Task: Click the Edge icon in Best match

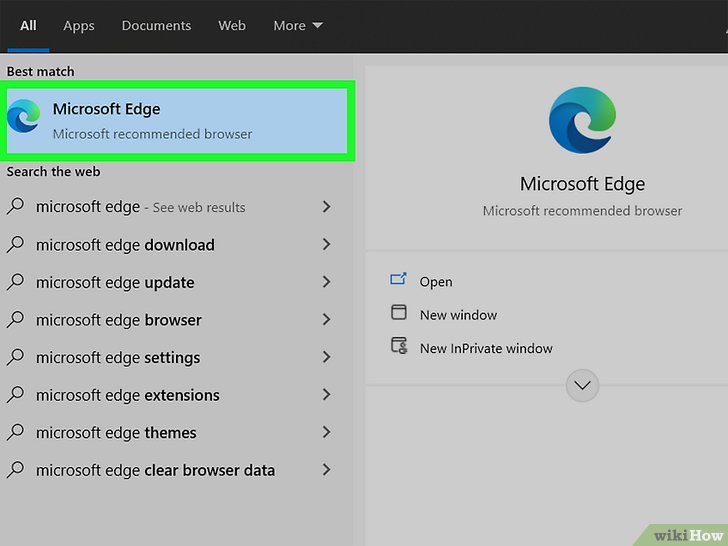Action: pos(24,118)
